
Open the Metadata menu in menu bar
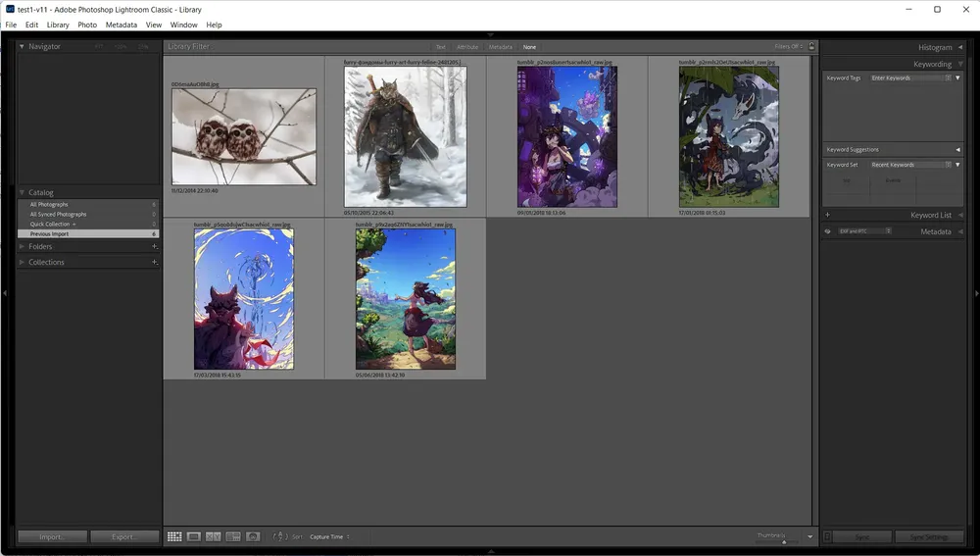122,25
